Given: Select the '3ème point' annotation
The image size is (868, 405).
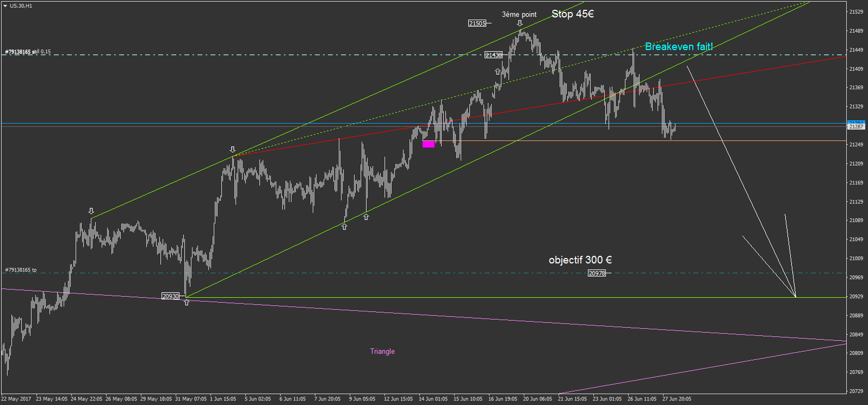Looking at the screenshot, I should (519, 15).
